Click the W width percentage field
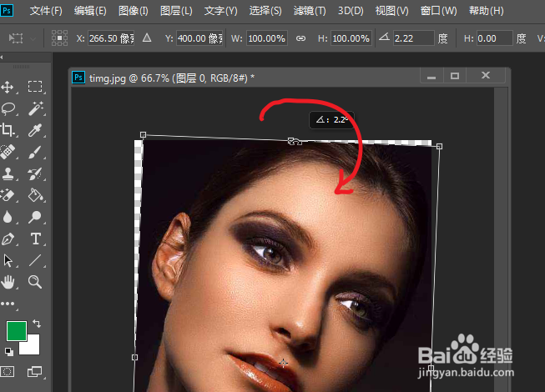The height and width of the screenshot is (392, 545). (x=267, y=38)
